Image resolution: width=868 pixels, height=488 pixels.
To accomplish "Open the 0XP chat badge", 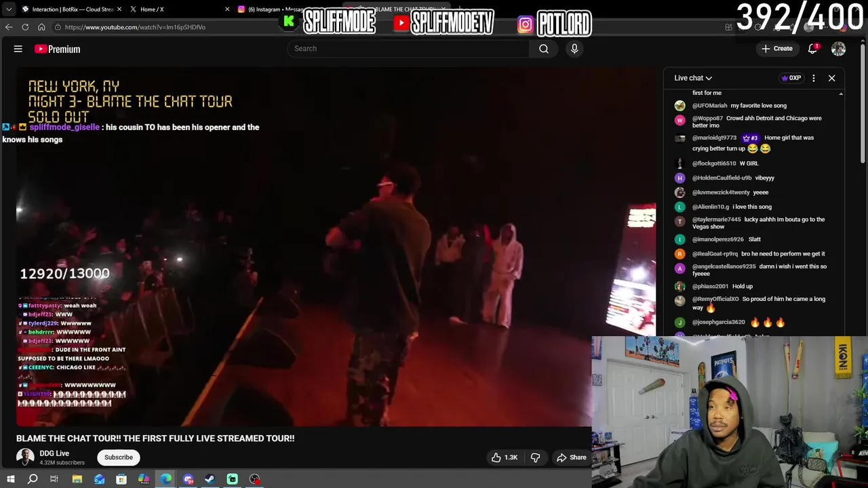I will pos(791,78).
